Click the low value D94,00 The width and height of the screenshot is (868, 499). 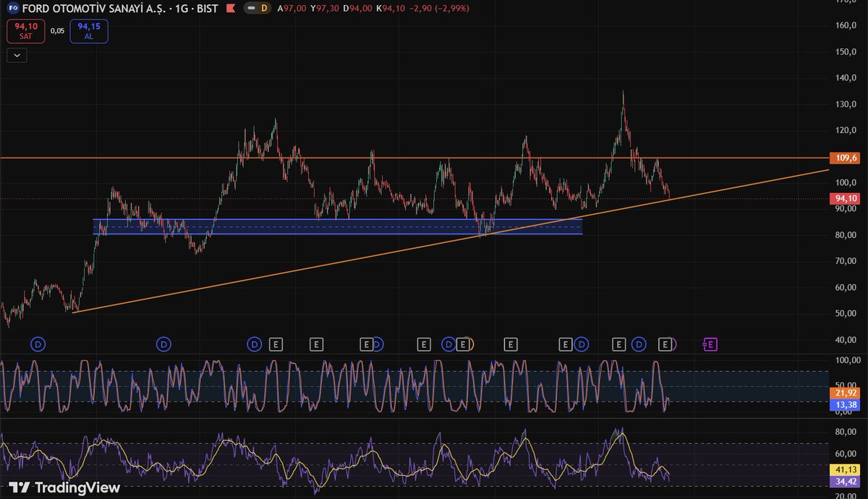pyautogui.click(x=359, y=9)
